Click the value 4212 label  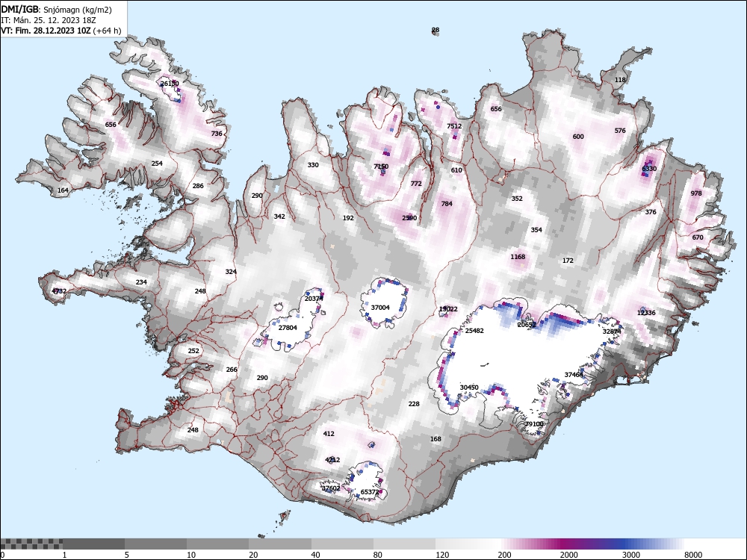point(332,459)
